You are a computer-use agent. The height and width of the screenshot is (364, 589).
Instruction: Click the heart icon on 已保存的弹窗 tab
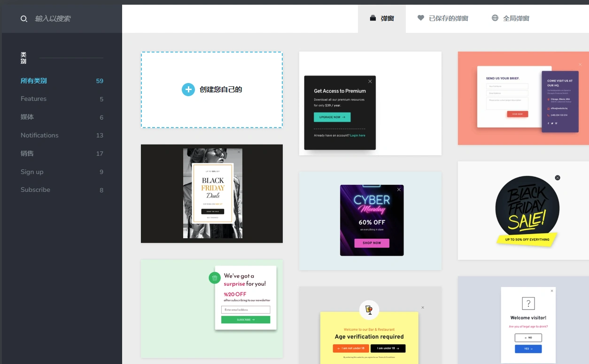pos(420,18)
